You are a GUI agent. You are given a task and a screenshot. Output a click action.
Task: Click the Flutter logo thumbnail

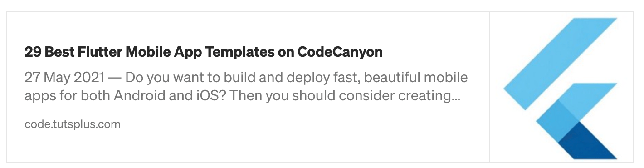(561, 87)
